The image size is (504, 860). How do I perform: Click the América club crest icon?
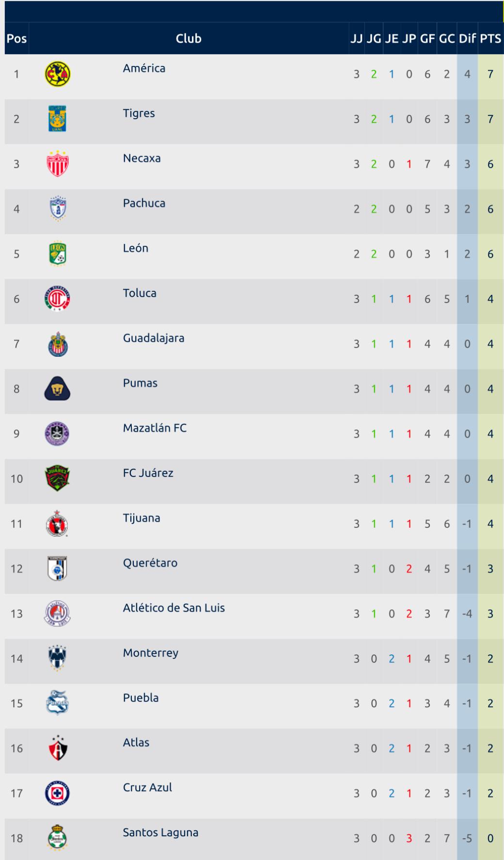coord(58,74)
